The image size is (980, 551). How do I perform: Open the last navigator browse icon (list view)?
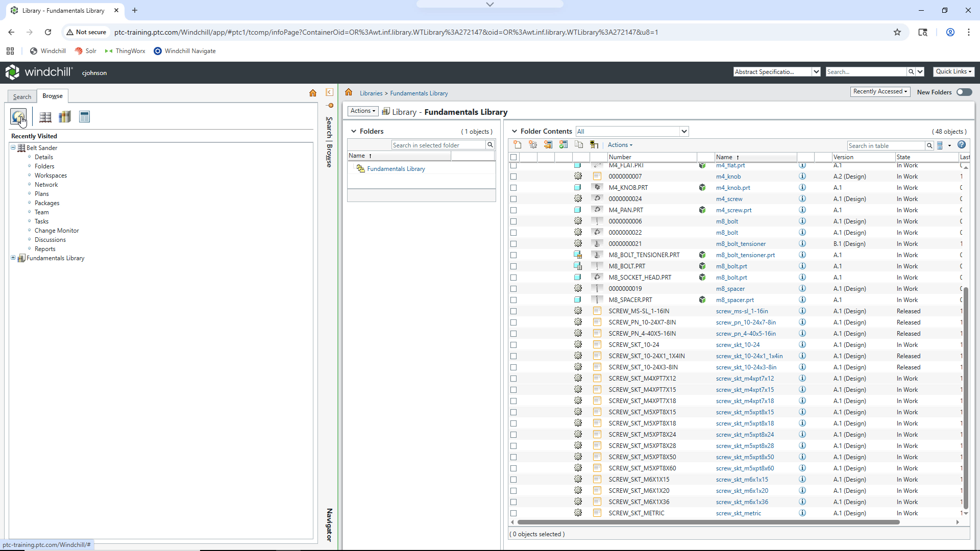pos(85,117)
